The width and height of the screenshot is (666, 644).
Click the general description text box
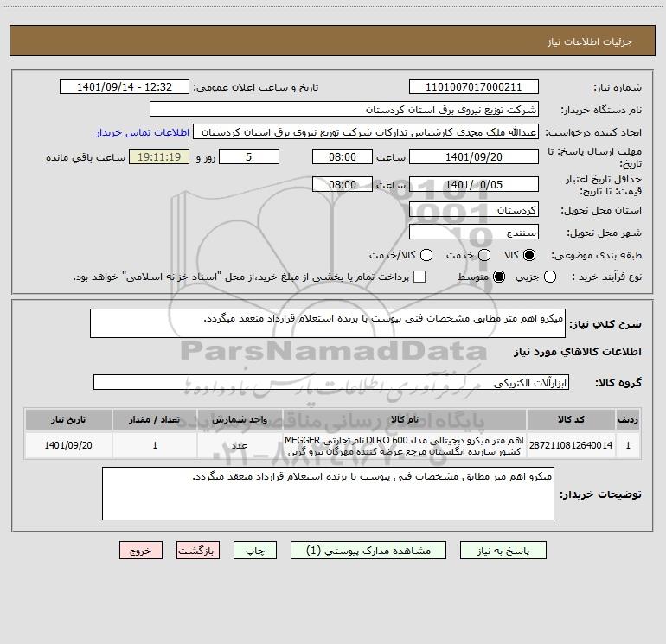pyautogui.click(x=328, y=323)
